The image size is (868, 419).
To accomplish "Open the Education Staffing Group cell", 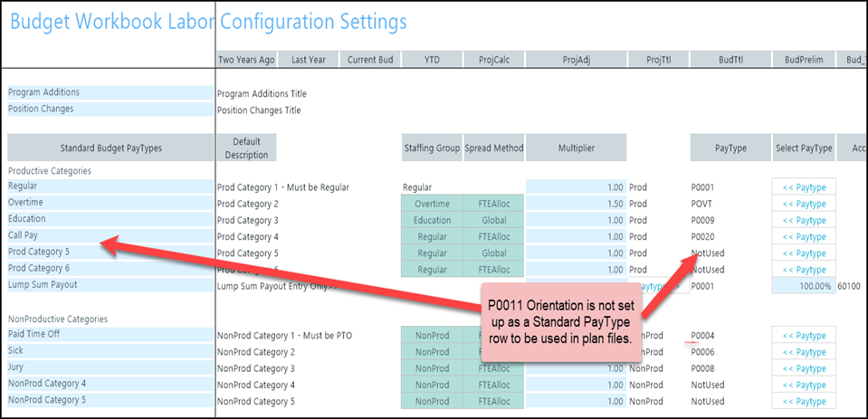I will tap(432, 220).
